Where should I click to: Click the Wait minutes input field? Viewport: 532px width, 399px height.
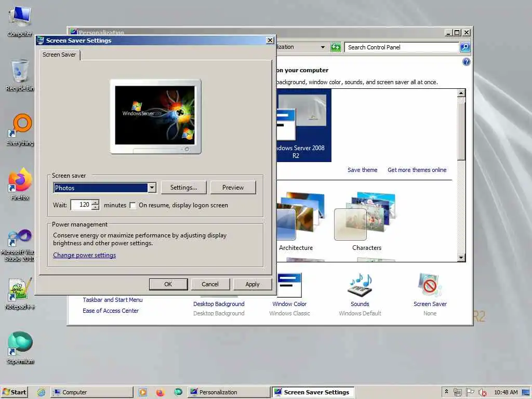point(82,205)
